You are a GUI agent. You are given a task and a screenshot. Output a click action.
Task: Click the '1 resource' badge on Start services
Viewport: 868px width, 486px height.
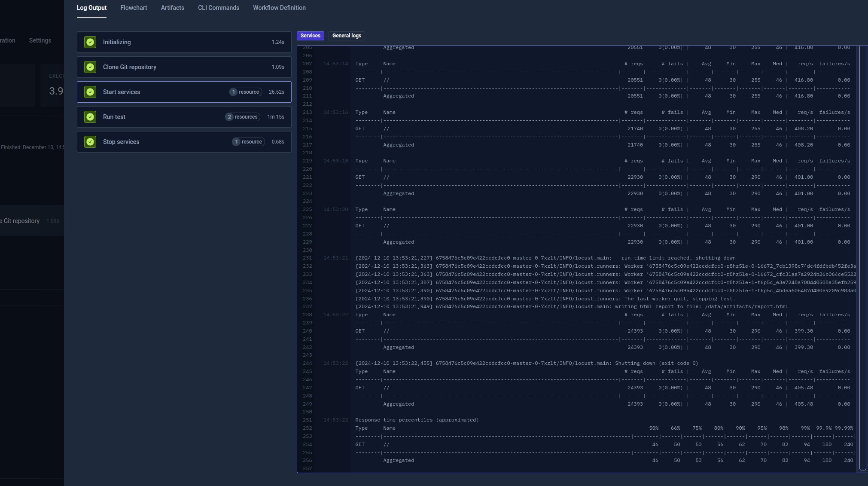(245, 92)
